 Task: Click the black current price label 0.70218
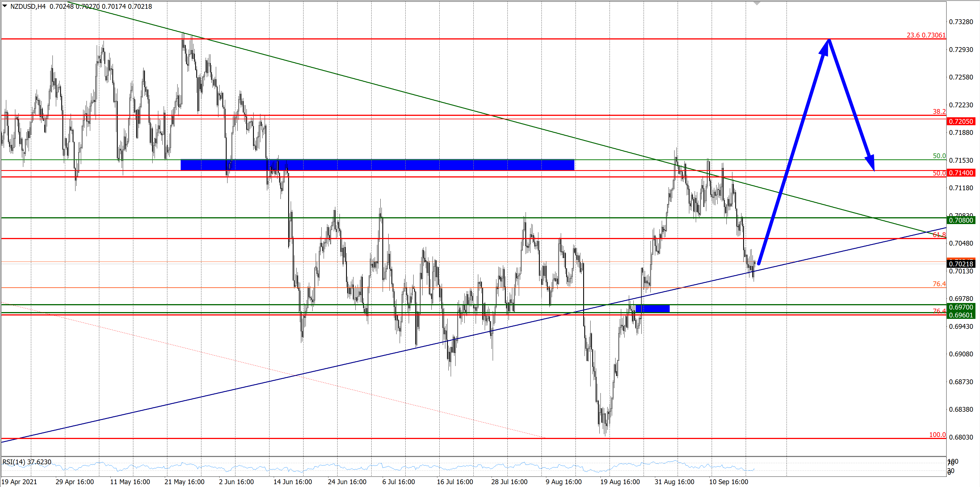pos(961,264)
